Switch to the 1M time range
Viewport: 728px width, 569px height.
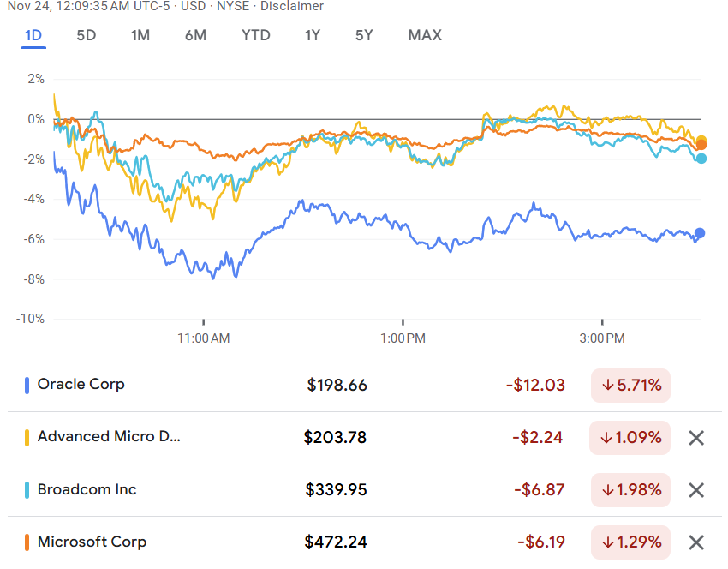140,35
